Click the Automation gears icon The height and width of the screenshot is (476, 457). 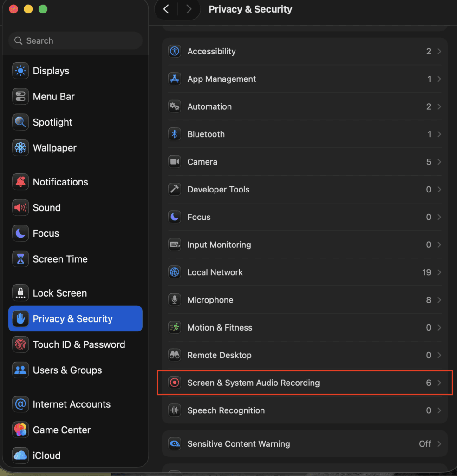coord(175,106)
